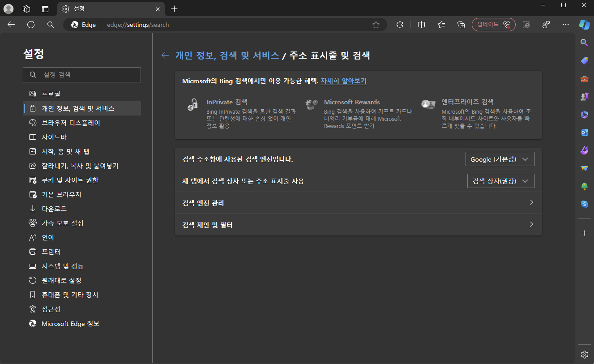Expand 검색 제안 및 필터
This screenshot has height=364, width=594.
click(358, 224)
